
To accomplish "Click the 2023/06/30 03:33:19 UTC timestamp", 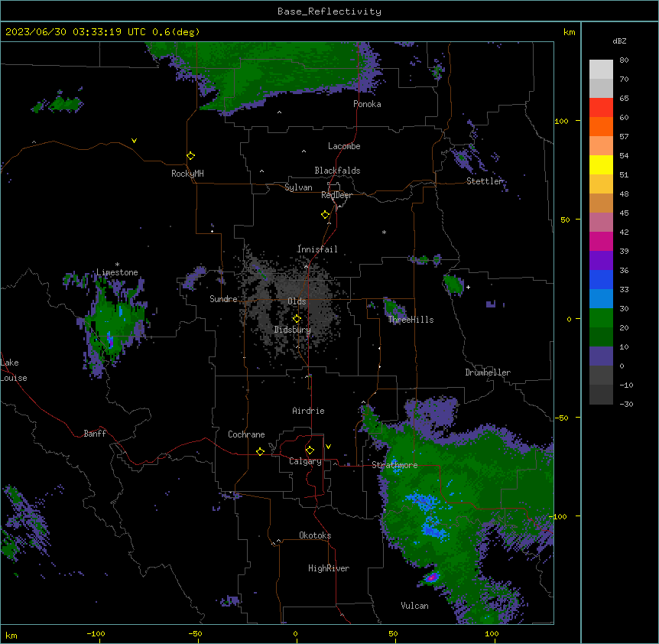I will point(76,32).
